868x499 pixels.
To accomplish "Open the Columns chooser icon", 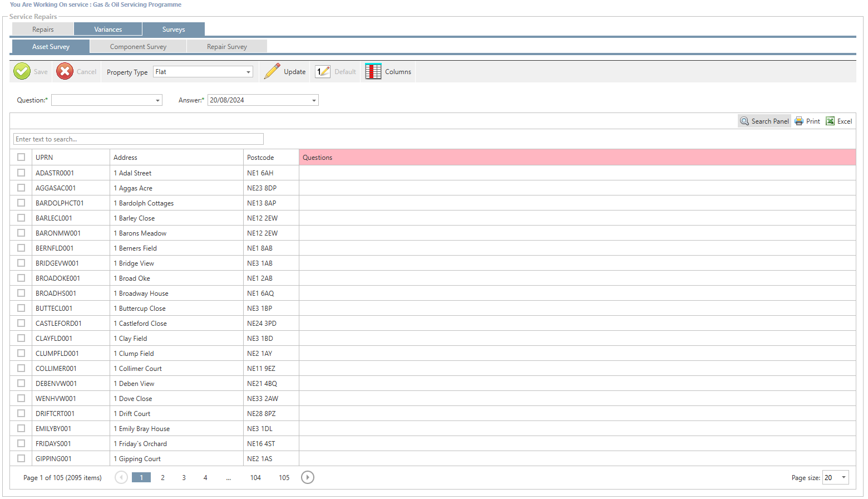I will click(373, 71).
